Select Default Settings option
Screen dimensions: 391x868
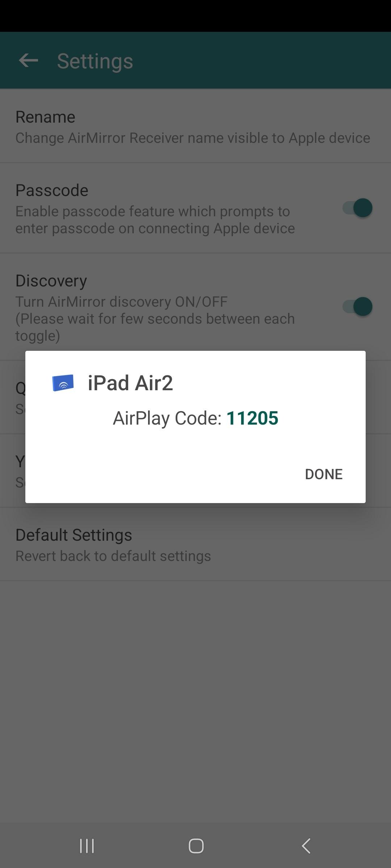pyautogui.click(x=195, y=544)
